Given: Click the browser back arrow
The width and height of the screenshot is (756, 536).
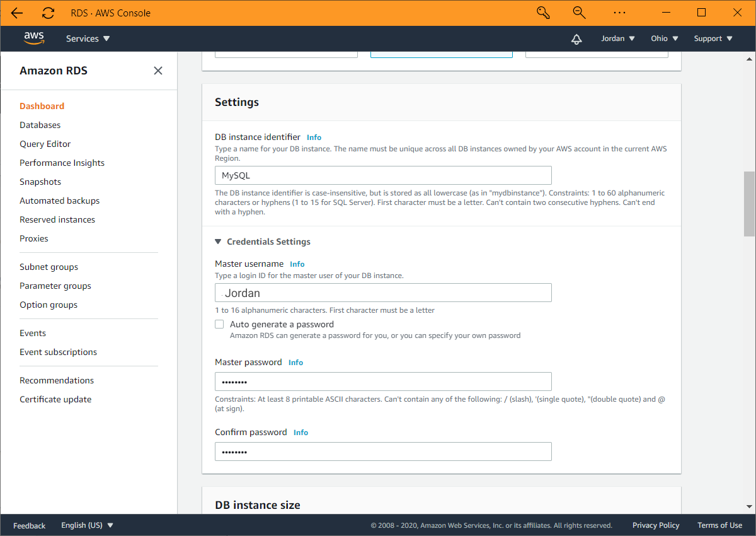Looking at the screenshot, I should (17, 13).
